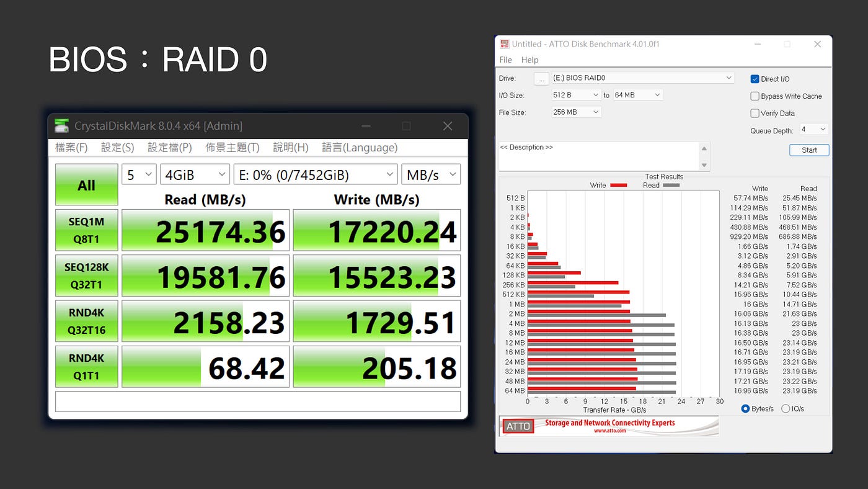Click the Write (MB/s) column header

pos(376,200)
